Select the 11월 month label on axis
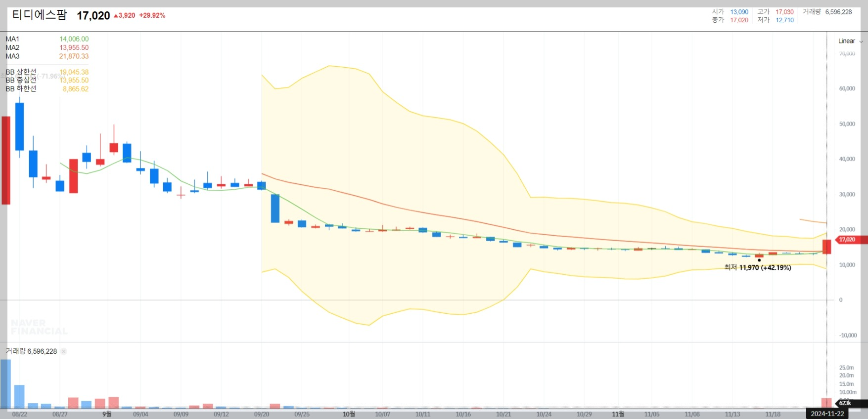This screenshot has width=868, height=419. [x=618, y=414]
